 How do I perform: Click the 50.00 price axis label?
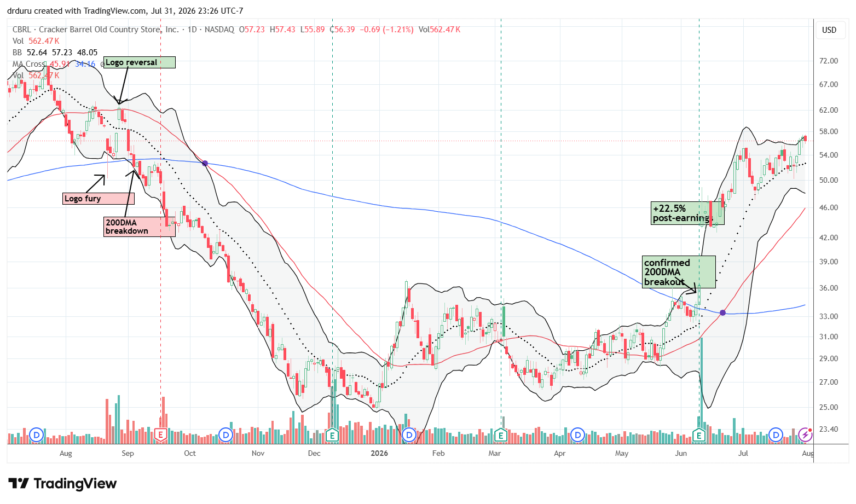(x=829, y=180)
